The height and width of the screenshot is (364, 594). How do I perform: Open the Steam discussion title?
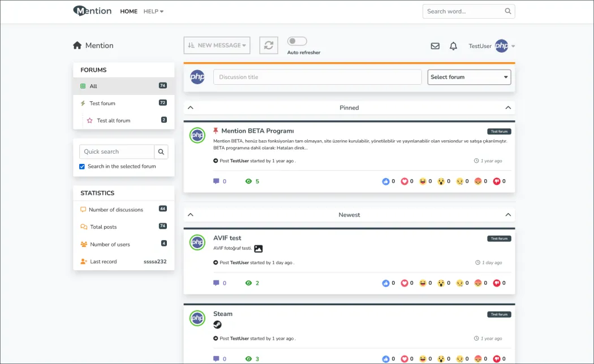tap(223, 314)
